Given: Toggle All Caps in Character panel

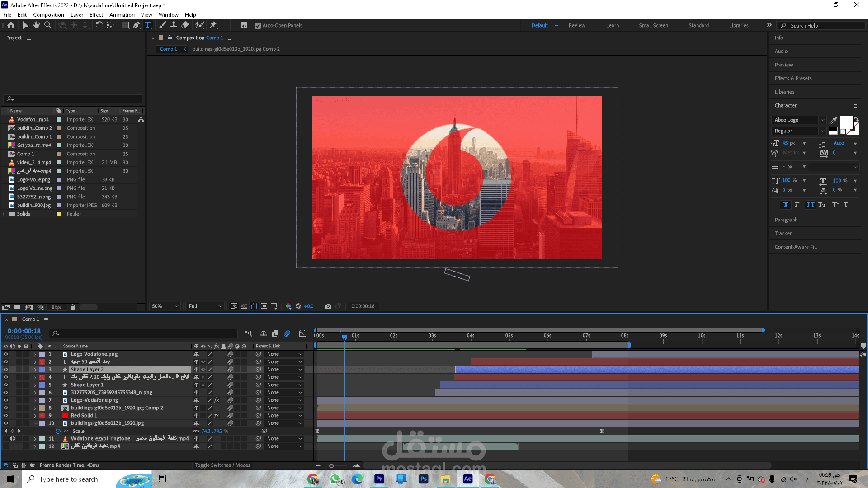Looking at the screenshot, I should [810, 205].
